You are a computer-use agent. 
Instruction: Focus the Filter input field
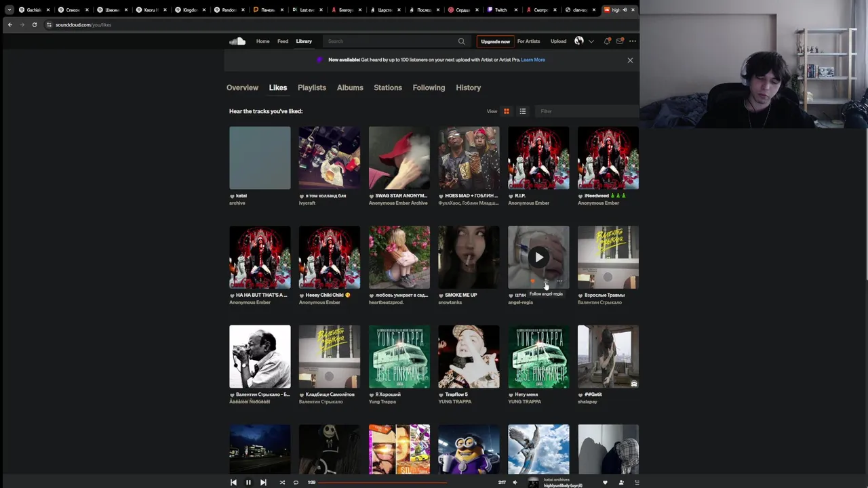(587, 111)
